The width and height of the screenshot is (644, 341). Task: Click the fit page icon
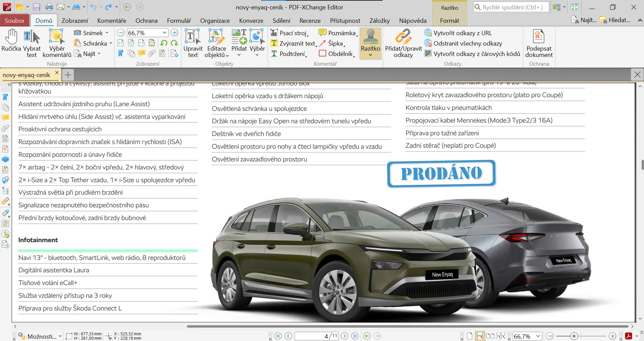click(131, 43)
